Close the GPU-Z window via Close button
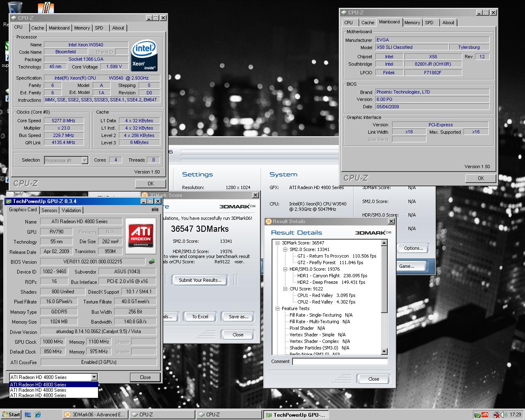The width and height of the screenshot is (525, 420). pos(145,377)
